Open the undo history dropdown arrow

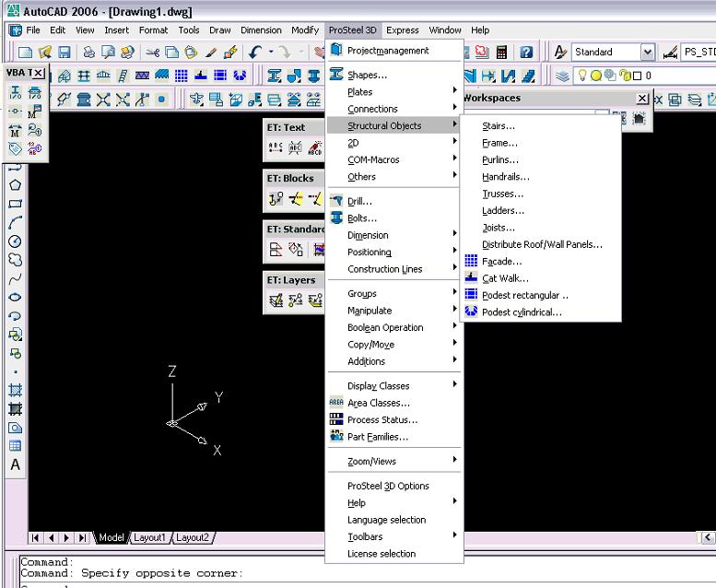(271, 52)
